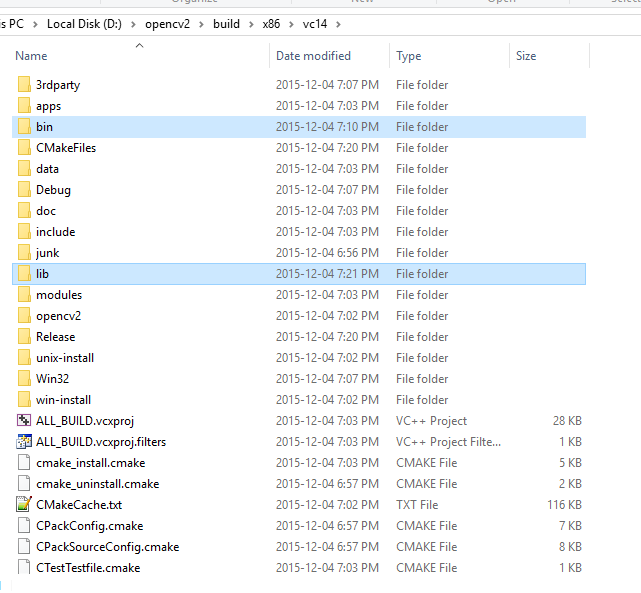641x593 pixels.
Task: Click the data folder icon
Action: (24, 169)
